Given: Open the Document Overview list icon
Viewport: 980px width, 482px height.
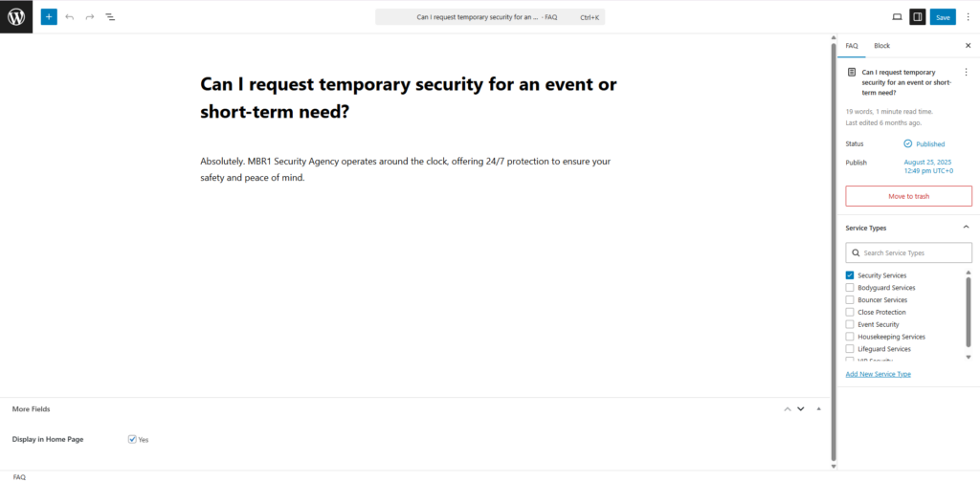Looking at the screenshot, I should pos(110,17).
